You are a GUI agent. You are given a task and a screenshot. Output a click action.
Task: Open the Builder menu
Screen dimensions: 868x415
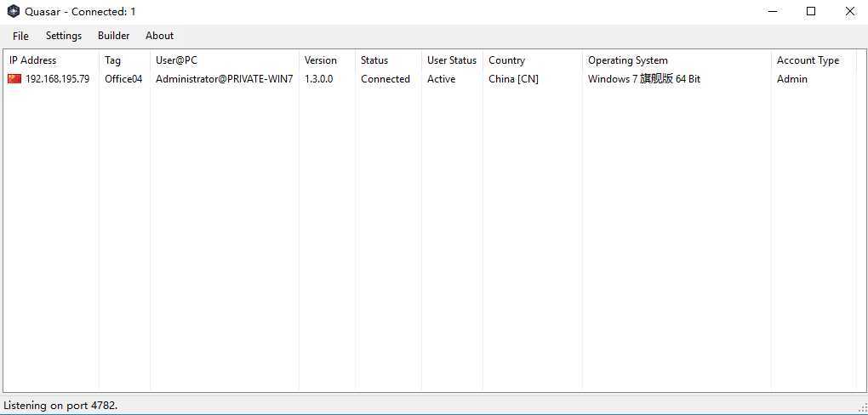click(x=113, y=36)
